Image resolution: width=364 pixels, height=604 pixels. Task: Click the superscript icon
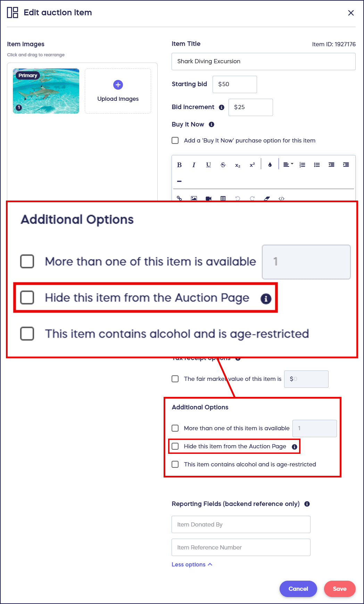tap(252, 165)
